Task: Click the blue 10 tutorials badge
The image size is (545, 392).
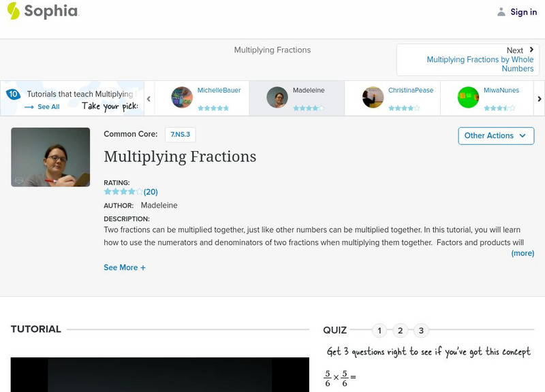Action: 12,95
